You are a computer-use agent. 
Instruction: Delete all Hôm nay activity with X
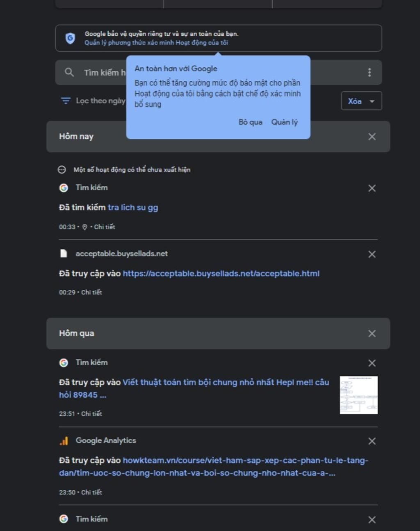[x=372, y=137]
